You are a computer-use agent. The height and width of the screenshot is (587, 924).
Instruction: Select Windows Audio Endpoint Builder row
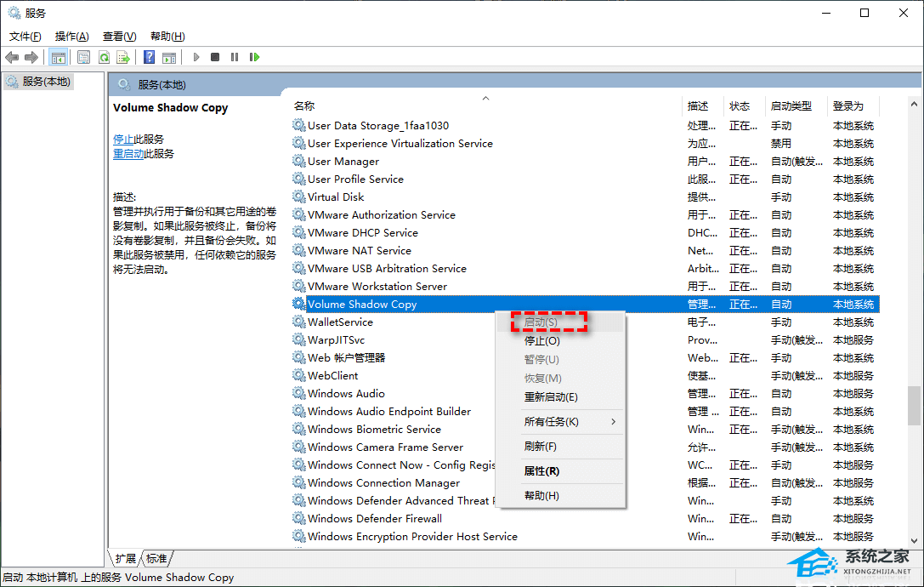coord(585,411)
